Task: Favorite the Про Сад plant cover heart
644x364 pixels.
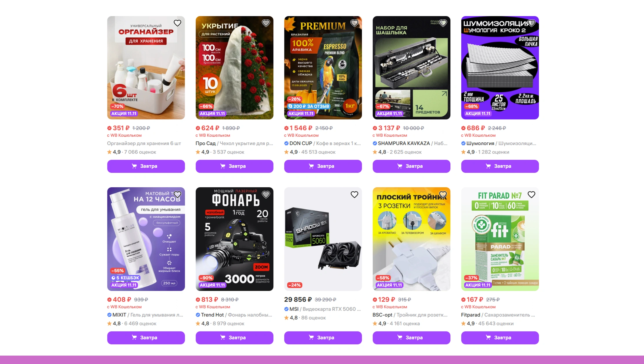Action: 266,23
